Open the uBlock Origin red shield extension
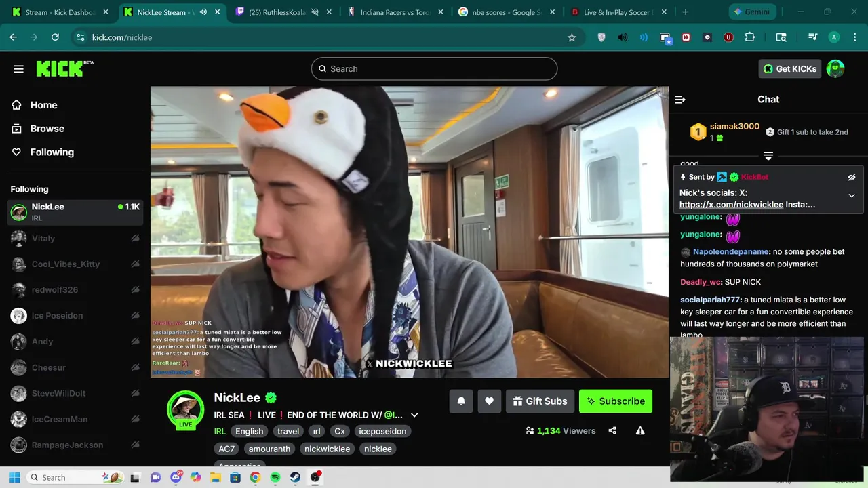The width and height of the screenshot is (868, 488). [728, 37]
